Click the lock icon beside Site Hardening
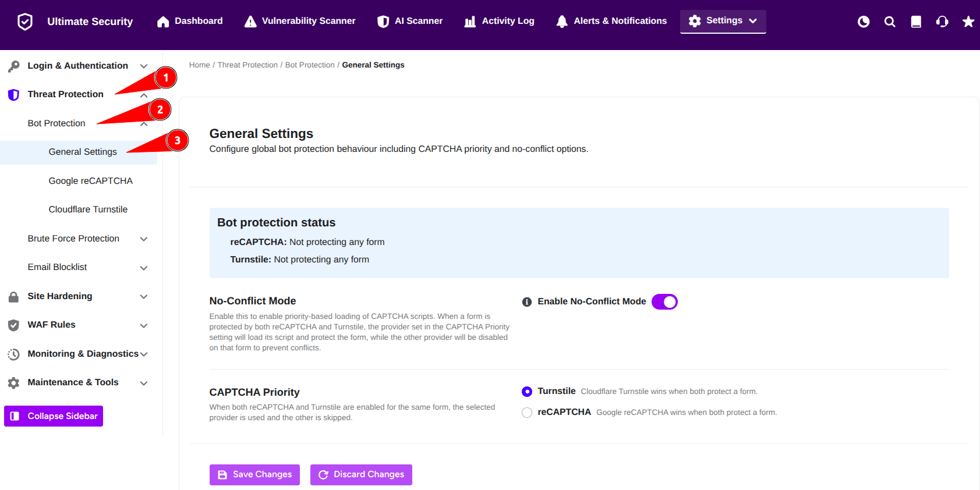This screenshot has height=490, width=980. 13,297
